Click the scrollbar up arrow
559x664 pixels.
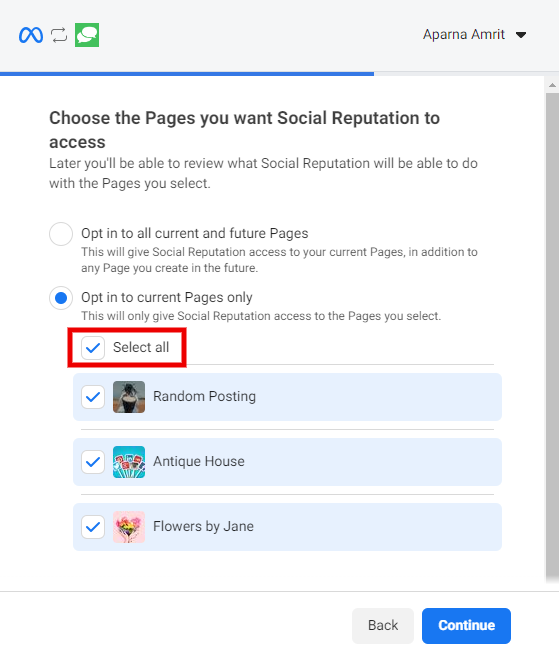click(552, 85)
